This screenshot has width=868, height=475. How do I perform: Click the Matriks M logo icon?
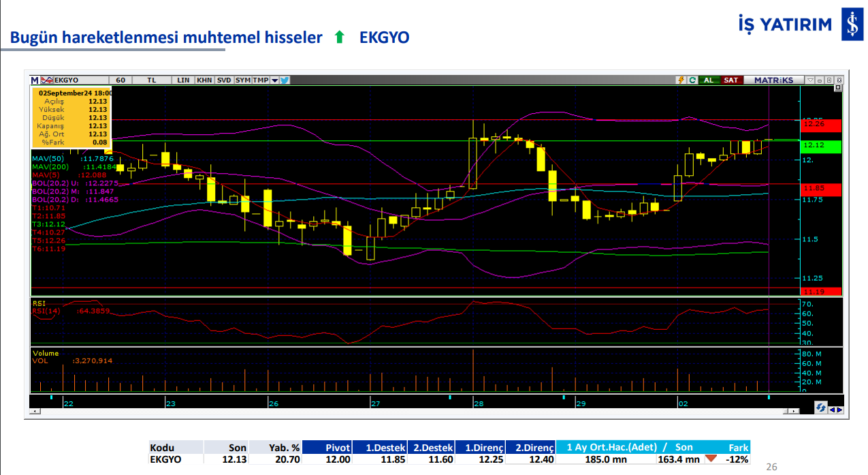(35, 80)
